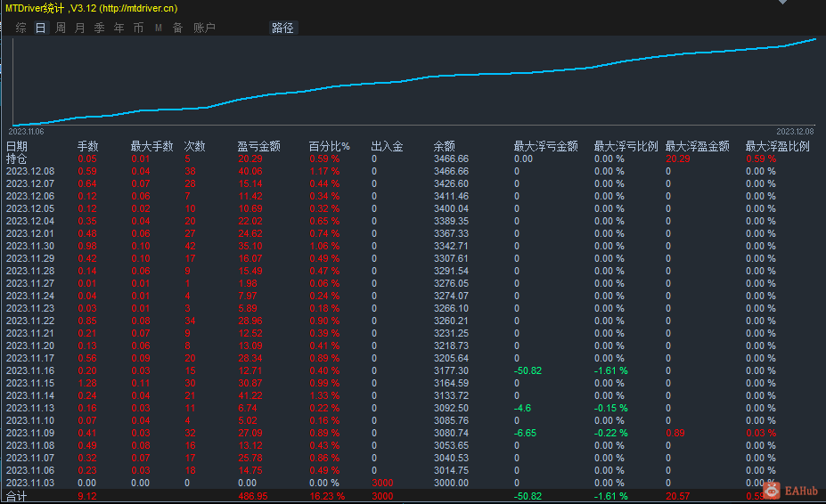Switch to the 综 summary tab
Screen dimensions: 826x504
(x=20, y=28)
